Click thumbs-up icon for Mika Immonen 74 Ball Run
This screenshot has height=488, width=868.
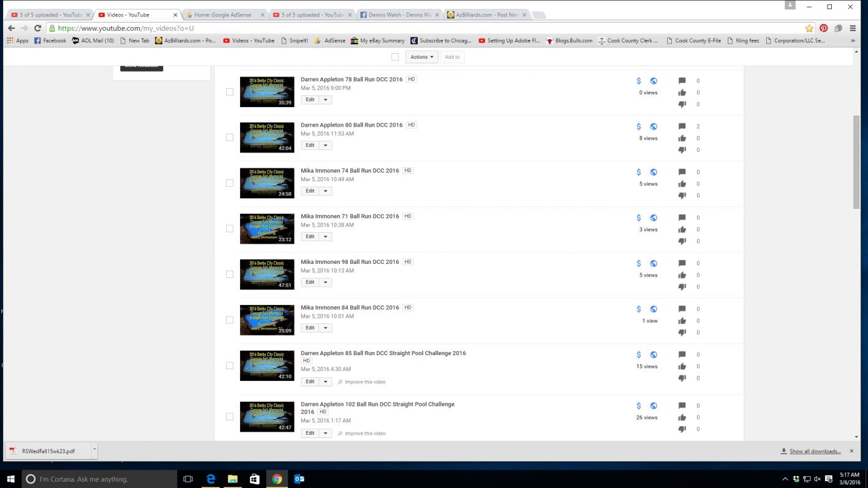[x=682, y=184]
